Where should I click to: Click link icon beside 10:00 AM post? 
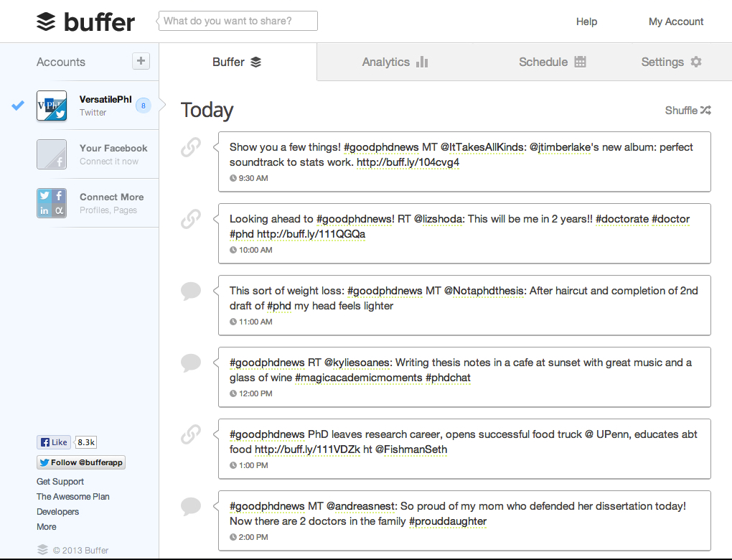tap(191, 219)
